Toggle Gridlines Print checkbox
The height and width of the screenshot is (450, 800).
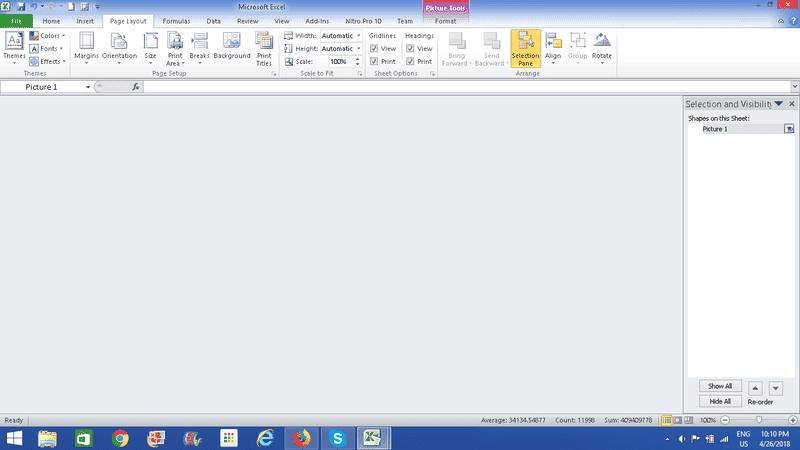pos(374,61)
